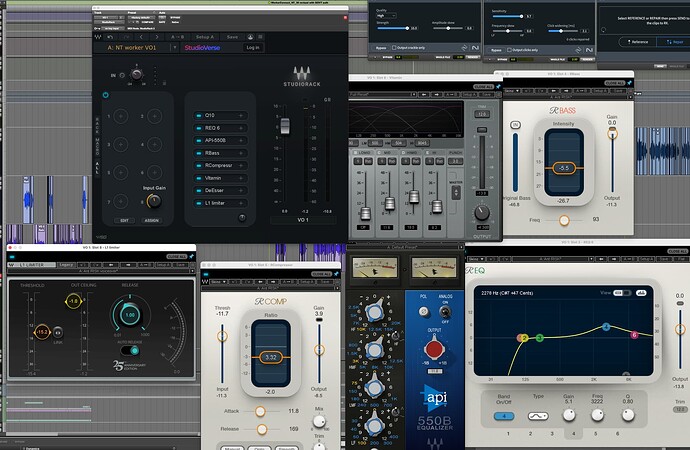Go to the previous preset in StudioRack

(141, 37)
